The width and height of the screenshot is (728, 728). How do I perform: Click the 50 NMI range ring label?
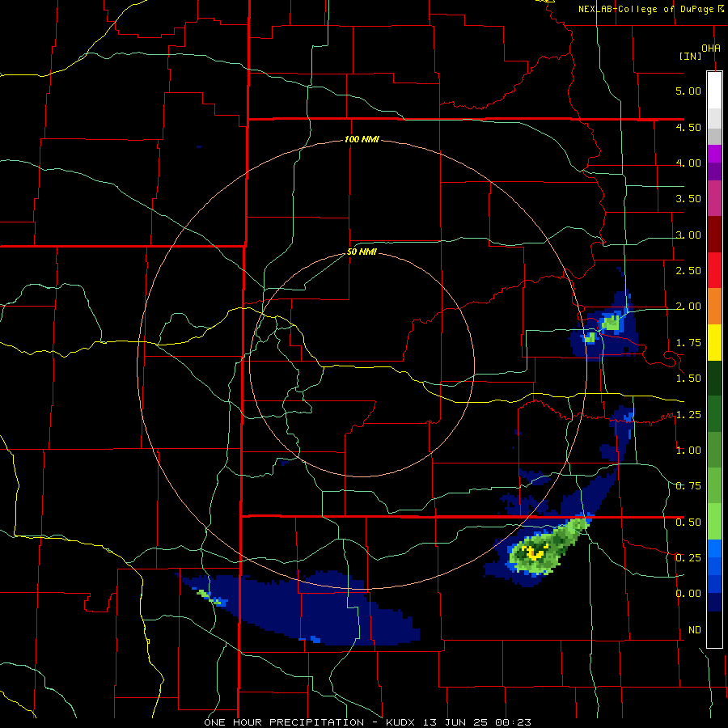point(362,252)
